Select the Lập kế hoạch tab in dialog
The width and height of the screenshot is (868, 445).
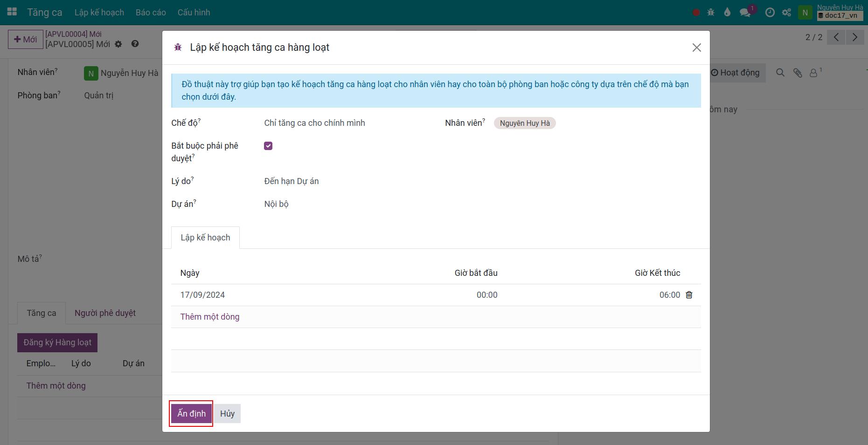pyautogui.click(x=205, y=238)
